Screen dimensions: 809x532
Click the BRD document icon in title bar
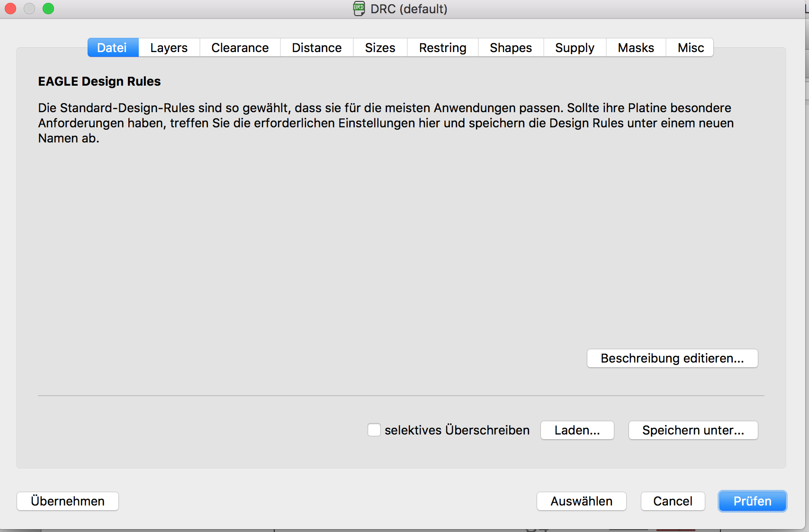[x=359, y=9]
